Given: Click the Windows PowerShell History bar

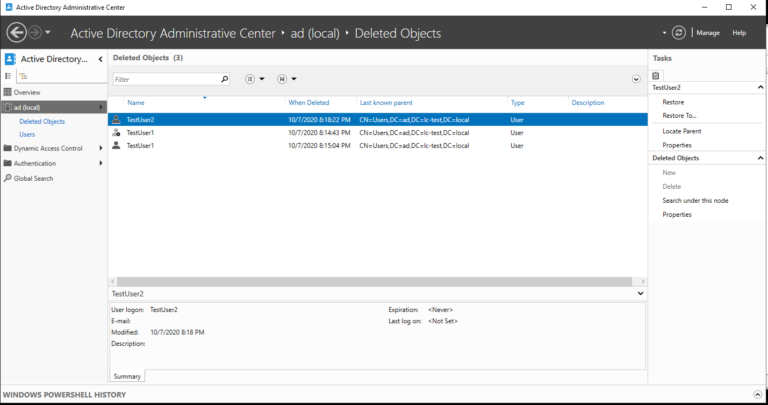Looking at the screenshot, I should (x=384, y=394).
